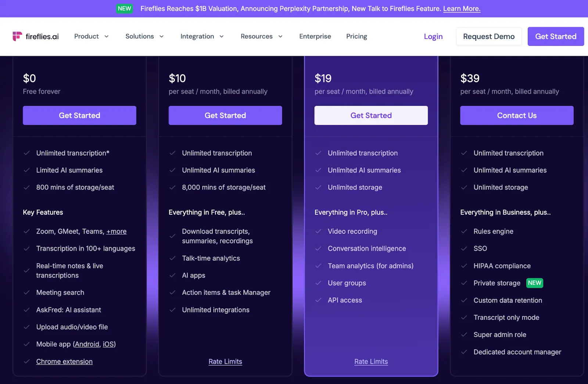Click Get Started on the $10 plan
Image resolution: width=588 pixels, height=384 pixels.
click(225, 115)
